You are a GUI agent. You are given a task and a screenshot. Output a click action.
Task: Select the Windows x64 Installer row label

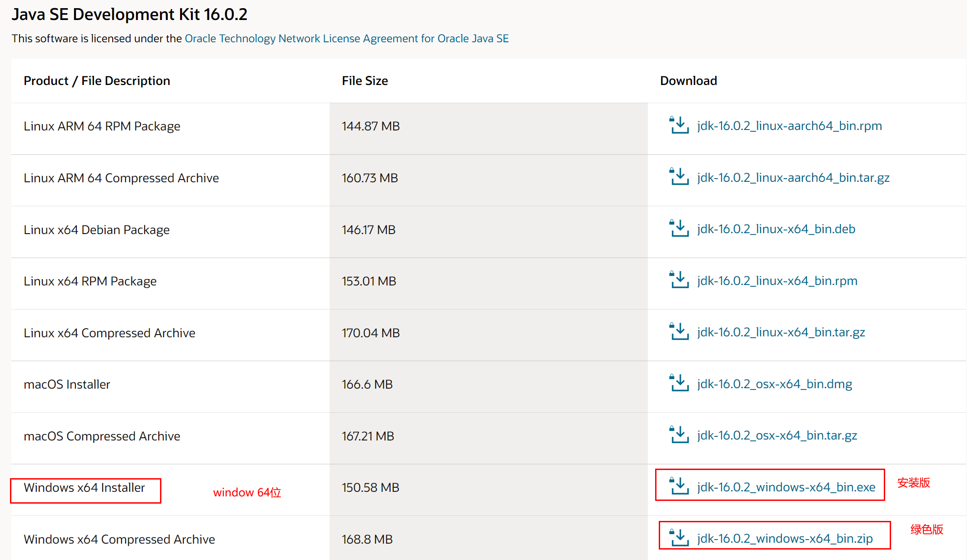coord(84,487)
